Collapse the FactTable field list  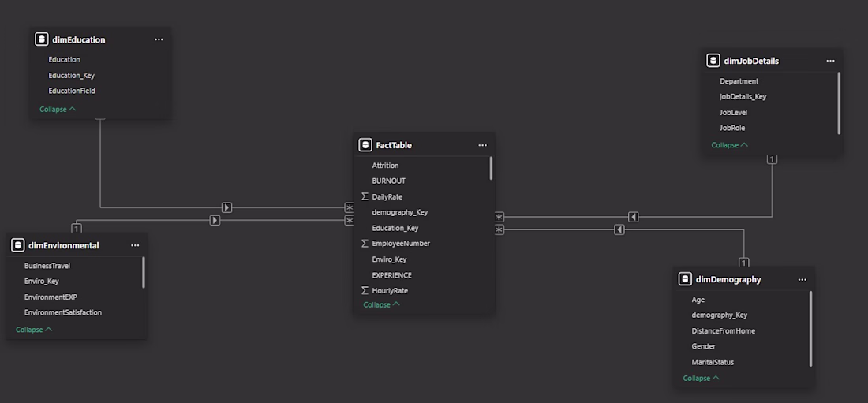click(x=381, y=304)
